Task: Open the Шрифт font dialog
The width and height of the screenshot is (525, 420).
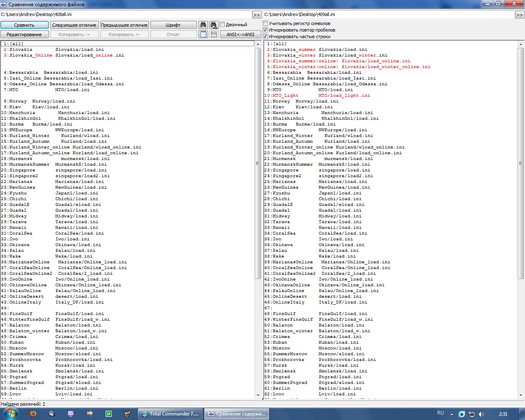Action: [x=173, y=25]
